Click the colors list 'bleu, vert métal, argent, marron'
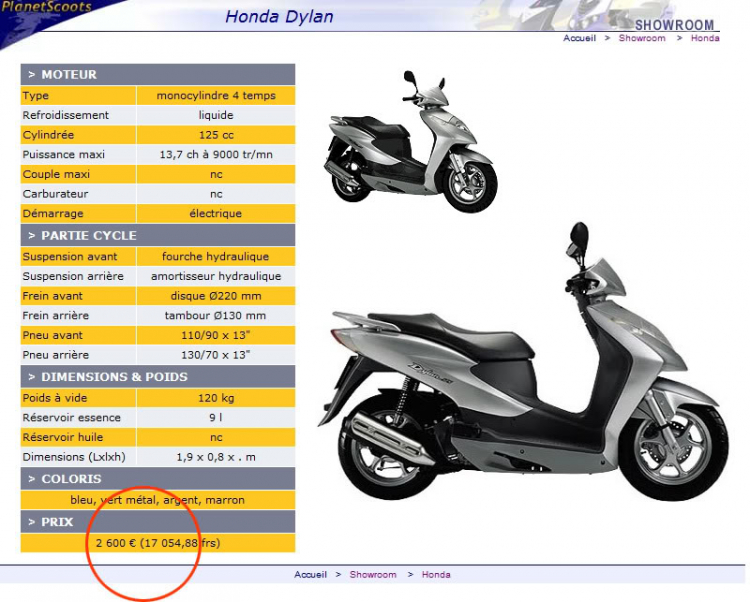 tap(158, 500)
